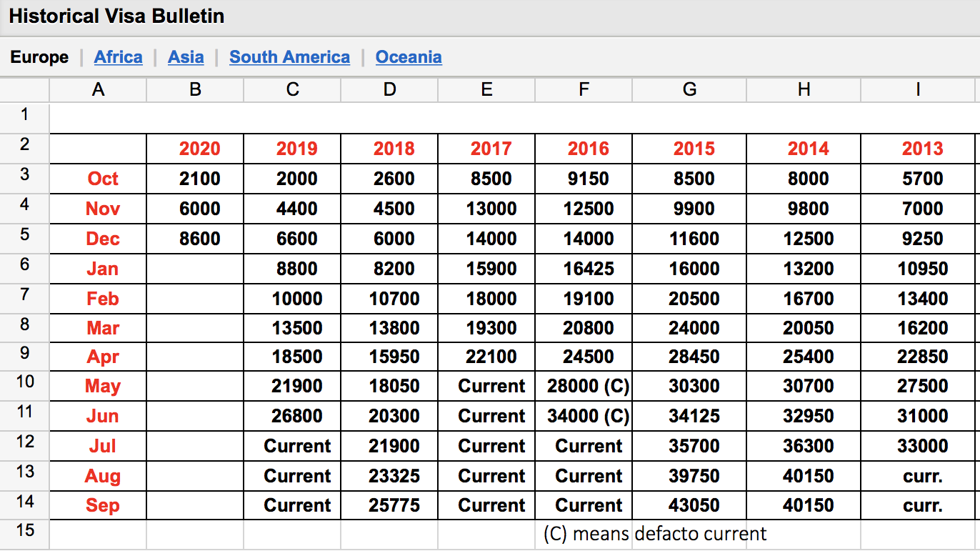The width and height of the screenshot is (980, 556).
Task: Select the Dec month label cell
Action: pyautogui.click(x=98, y=239)
